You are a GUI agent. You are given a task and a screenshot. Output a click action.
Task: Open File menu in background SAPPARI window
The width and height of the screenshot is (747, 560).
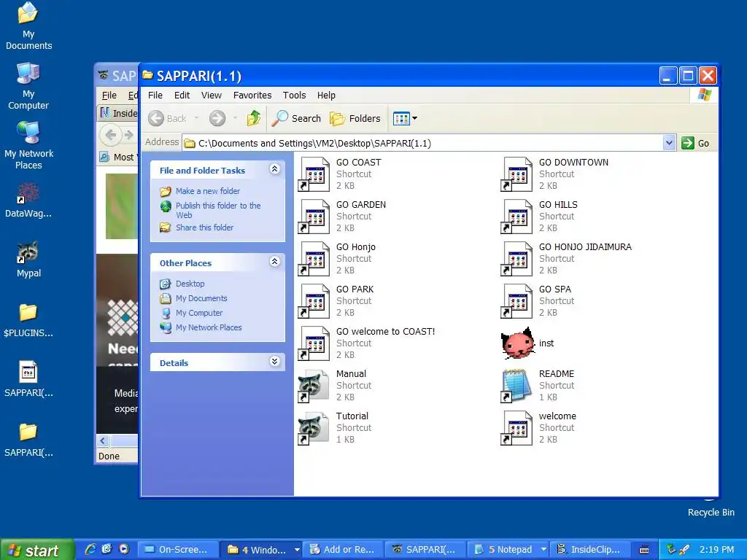(x=109, y=96)
